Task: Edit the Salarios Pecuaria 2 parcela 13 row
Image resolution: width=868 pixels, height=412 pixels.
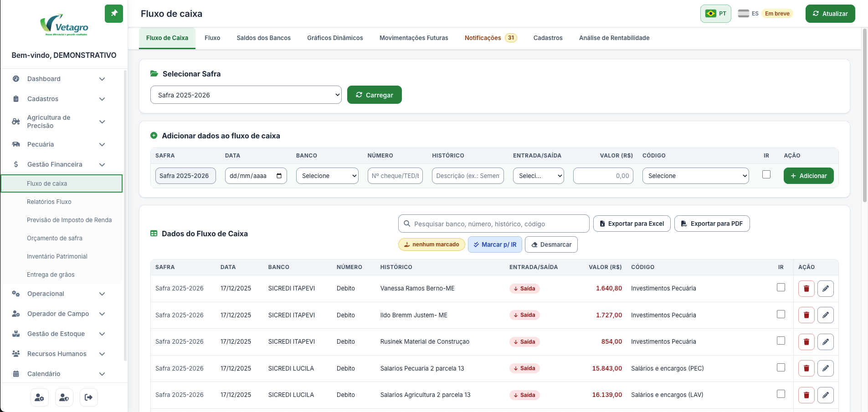Action: point(825,368)
